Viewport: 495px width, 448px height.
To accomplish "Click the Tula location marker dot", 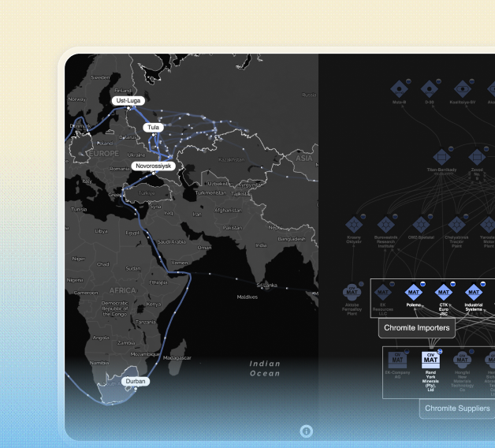I will coord(154,135).
